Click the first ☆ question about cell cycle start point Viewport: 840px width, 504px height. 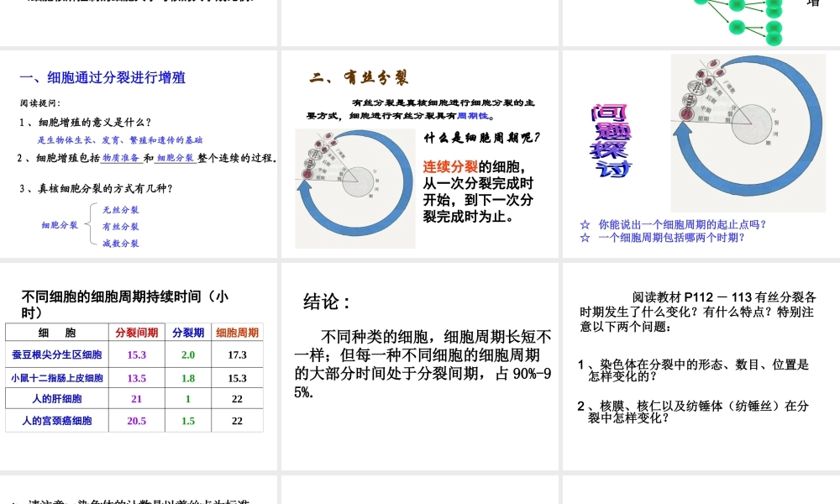coord(672,224)
